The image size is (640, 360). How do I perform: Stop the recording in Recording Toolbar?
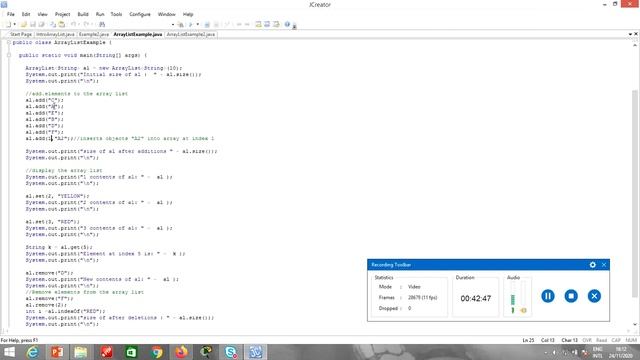[x=571, y=296]
